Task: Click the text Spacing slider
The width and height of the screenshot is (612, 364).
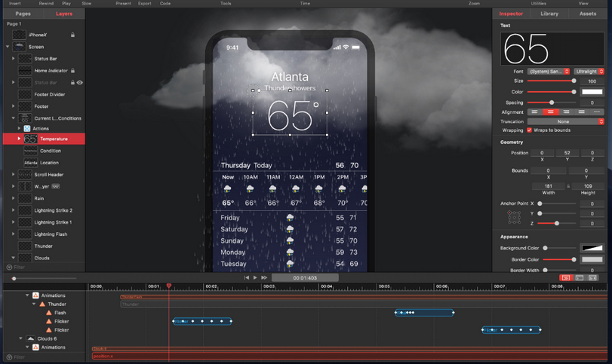Action: [552, 102]
